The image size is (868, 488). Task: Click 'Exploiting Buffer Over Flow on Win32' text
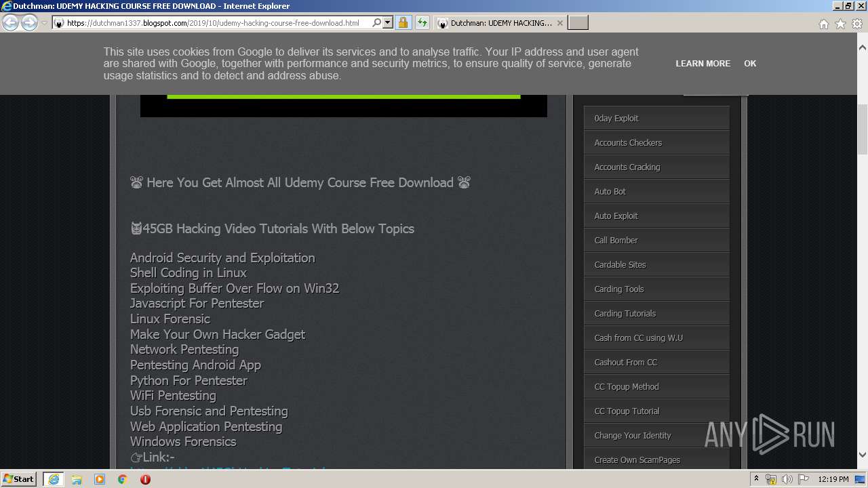tap(235, 288)
